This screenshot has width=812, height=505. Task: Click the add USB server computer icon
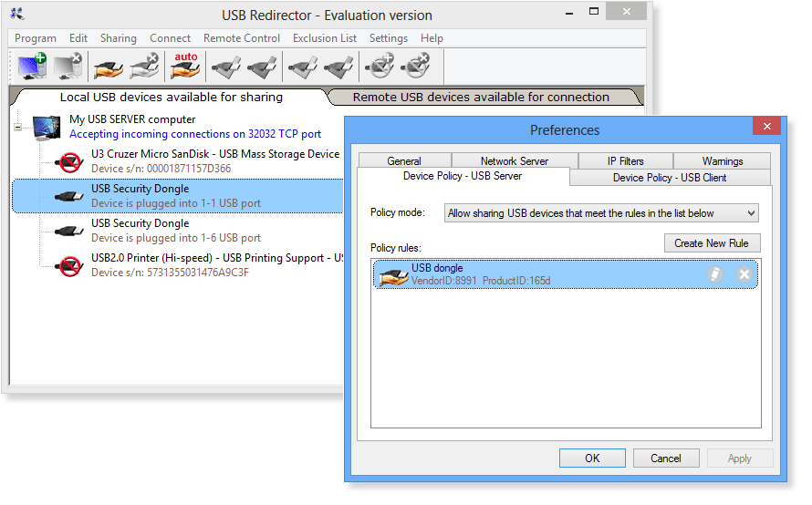coord(32,66)
